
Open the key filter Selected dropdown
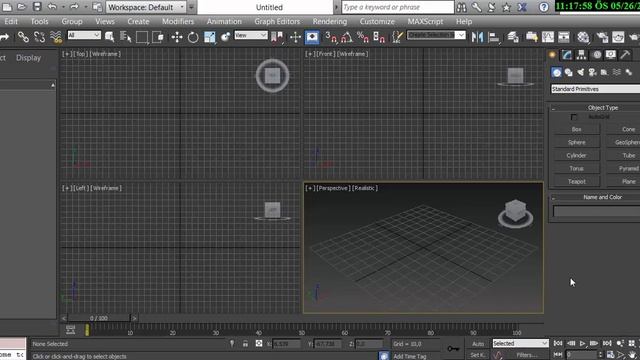(x=520, y=344)
